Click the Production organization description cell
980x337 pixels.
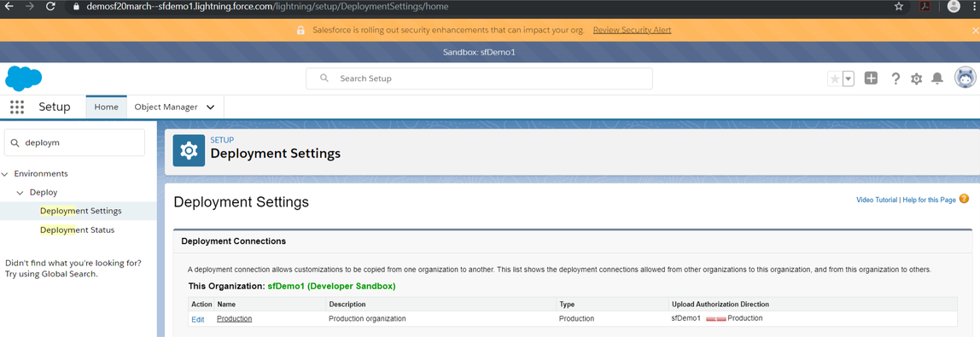pos(367,318)
